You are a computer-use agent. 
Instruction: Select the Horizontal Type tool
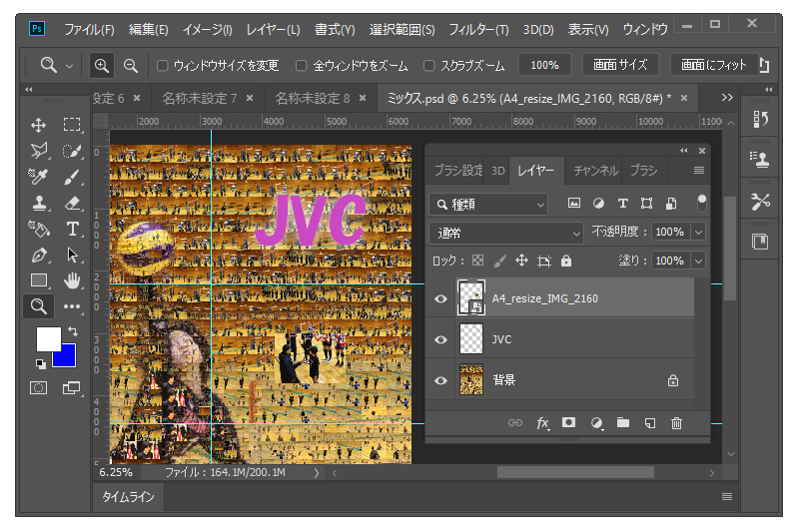click(x=72, y=229)
